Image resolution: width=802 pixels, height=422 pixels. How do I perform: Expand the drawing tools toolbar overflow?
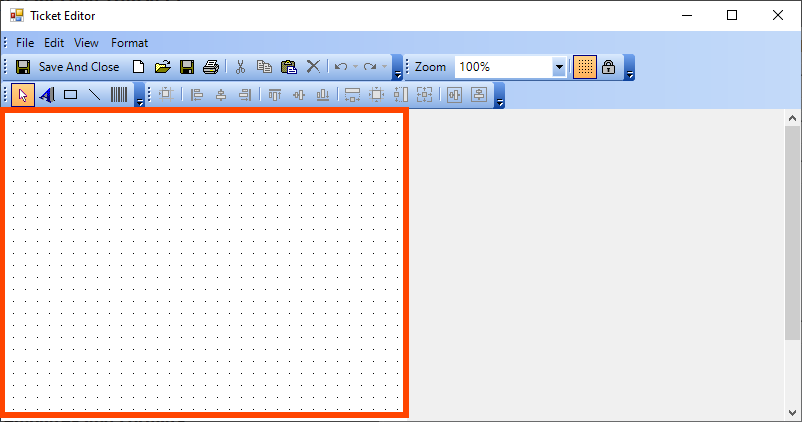coord(141,99)
